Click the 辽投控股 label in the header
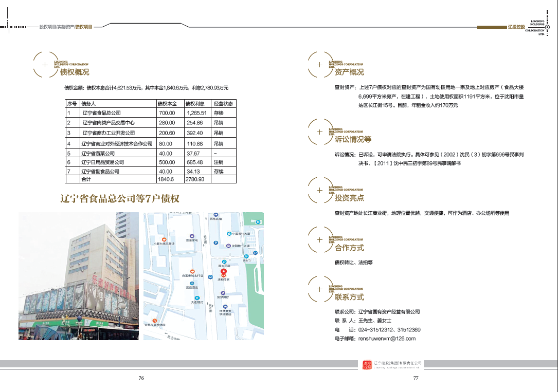The image size is (558, 392). click(x=516, y=27)
